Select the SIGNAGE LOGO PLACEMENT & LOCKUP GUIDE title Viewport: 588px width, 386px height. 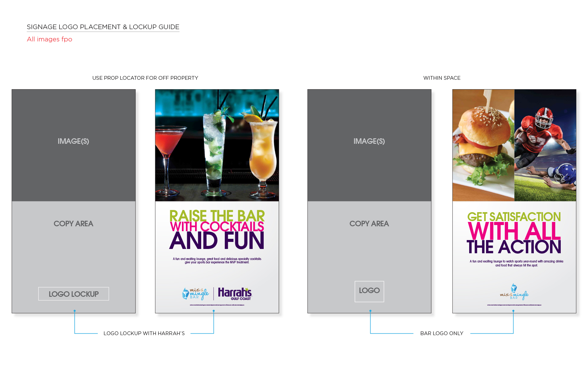(103, 27)
